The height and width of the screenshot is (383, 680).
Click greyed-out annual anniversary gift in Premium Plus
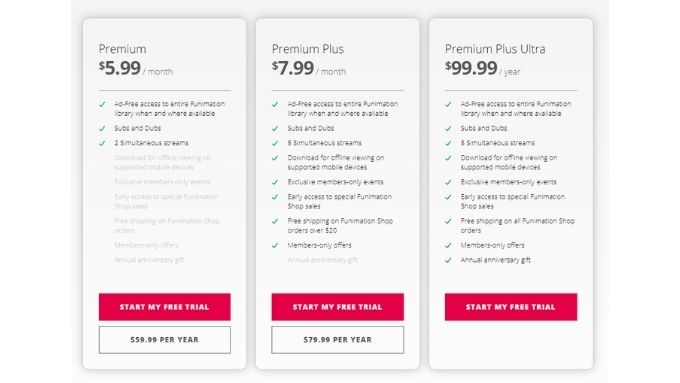(322, 260)
